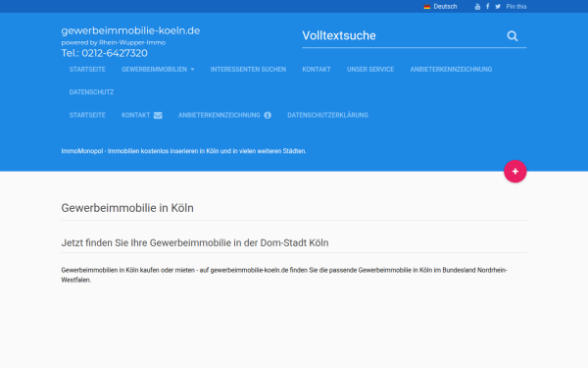This screenshot has width=588, height=368.
Task: Click Startseite in the secondary navigation
Action: tap(87, 115)
